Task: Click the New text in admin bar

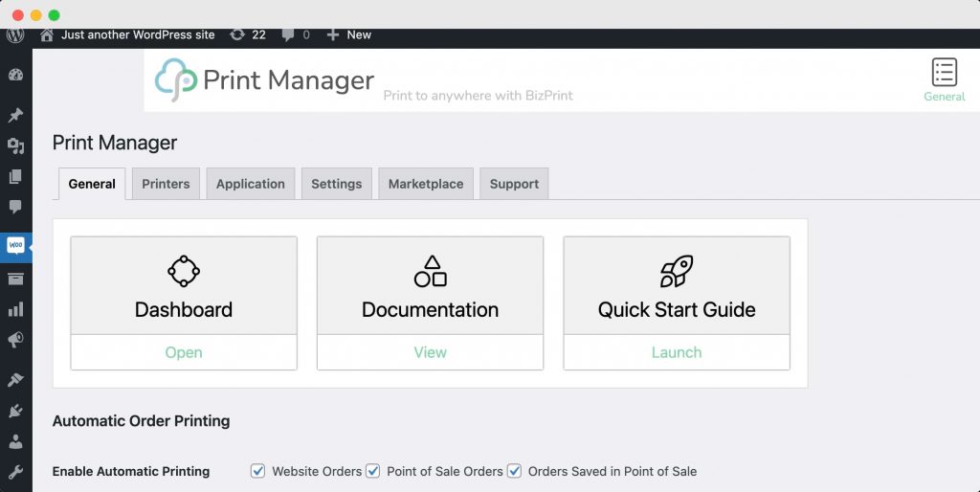Action: point(359,35)
